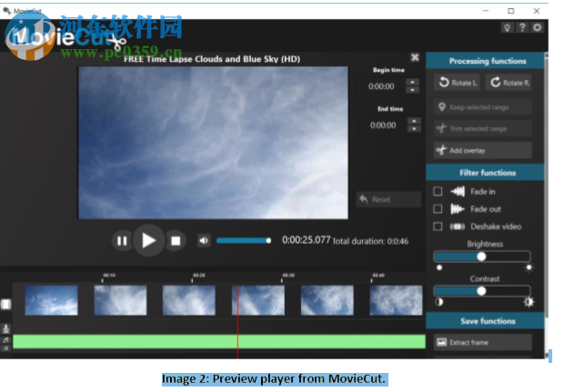Click the End time input field
The height and width of the screenshot is (392, 564).
(383, 126)
